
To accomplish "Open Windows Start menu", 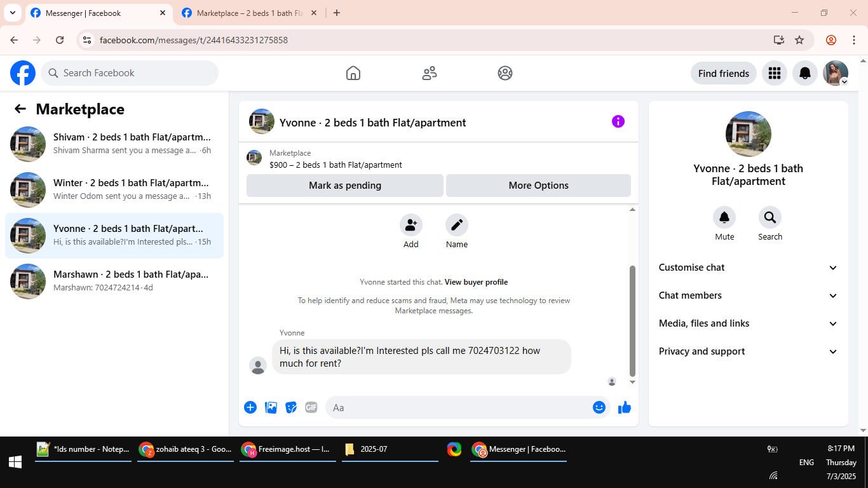I will pyautogui.click(x=16, y=463).
